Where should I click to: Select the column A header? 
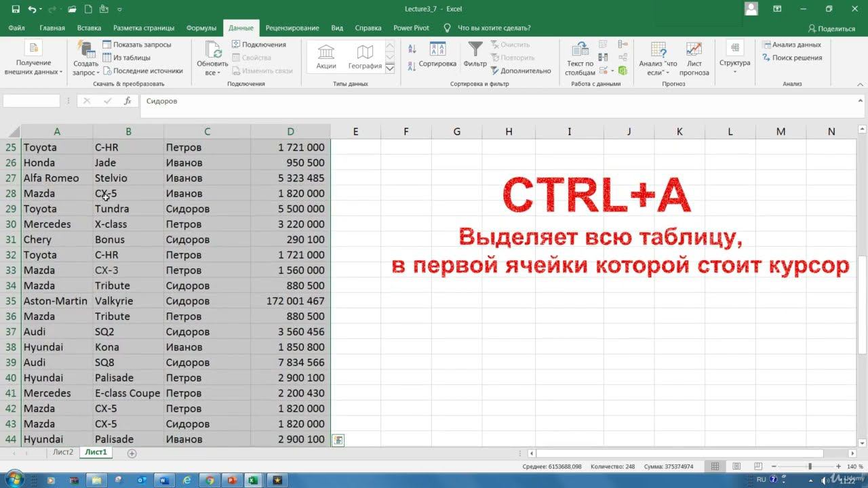click(57, 131)
